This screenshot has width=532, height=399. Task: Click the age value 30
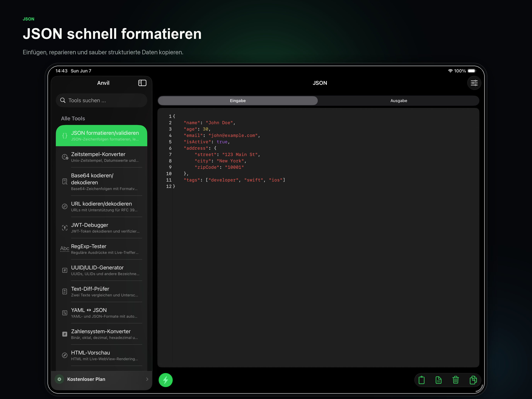point(205,129)
